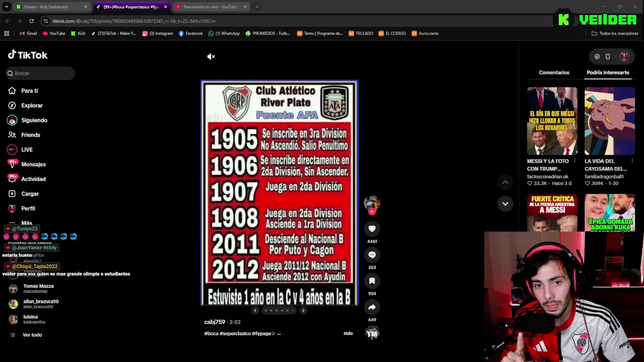This screenshot has height=362, width=644.
Task: Save post with the bookmark icon
Action: coord(372,281)
